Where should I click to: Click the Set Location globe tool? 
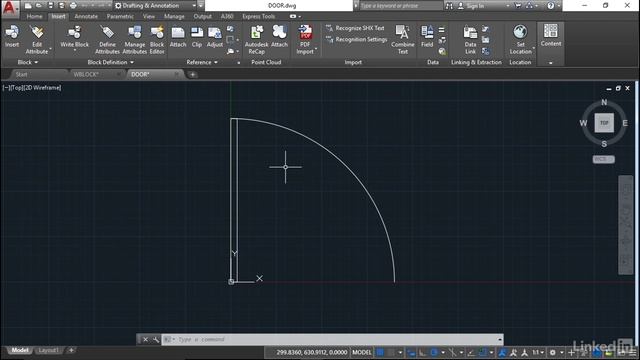(520, 40)
